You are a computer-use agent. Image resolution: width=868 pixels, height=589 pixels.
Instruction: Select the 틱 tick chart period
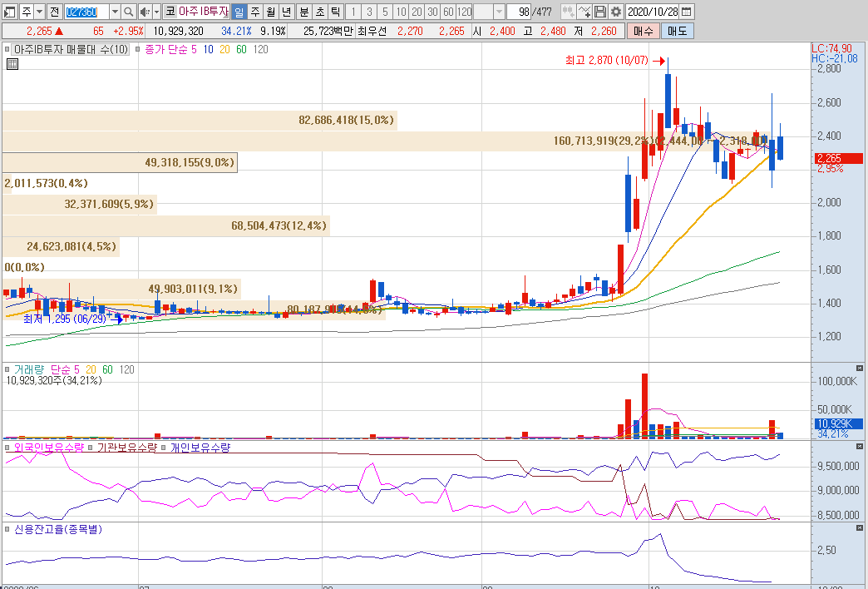click(x=335, y=12)
